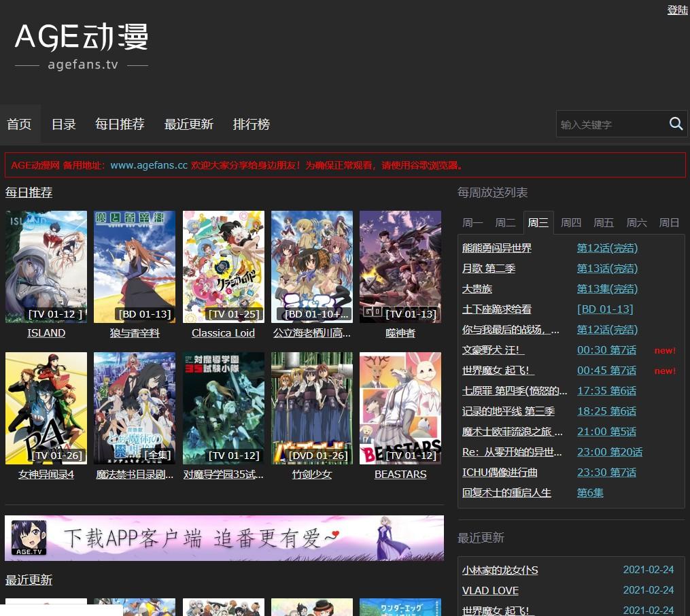This screenshot has height=616, width=690.
Task: Click the 第12话(完结) link for 熊熊勇闯异世界
Action: (x=607, y=248)
